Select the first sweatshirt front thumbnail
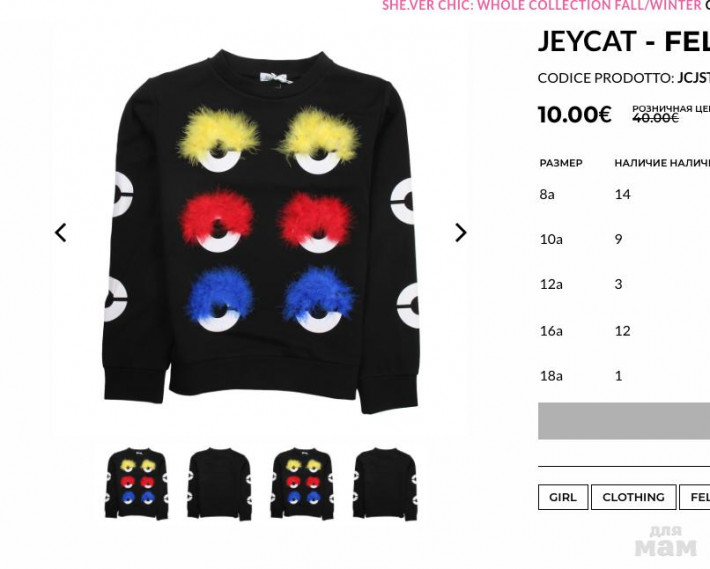The height and width of the screenshot is (569, 710). click(137, 483)
